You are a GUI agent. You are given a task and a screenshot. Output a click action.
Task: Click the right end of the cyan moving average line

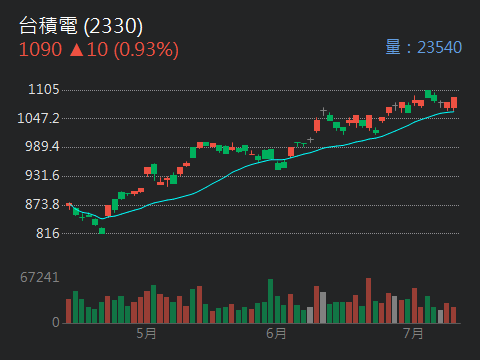[x=453, y=112]
